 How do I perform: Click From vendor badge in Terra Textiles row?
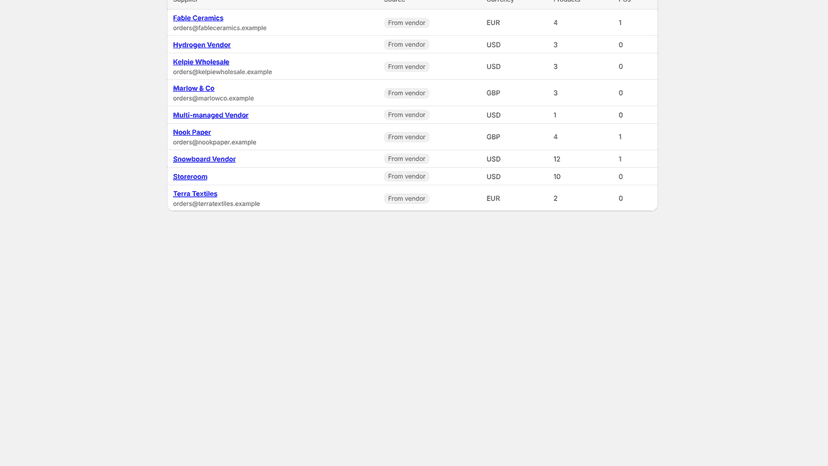click(x=406, y=199)
